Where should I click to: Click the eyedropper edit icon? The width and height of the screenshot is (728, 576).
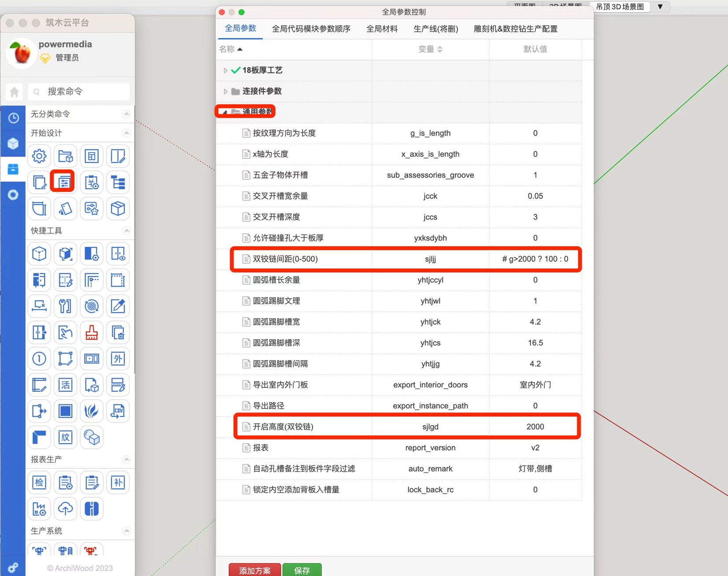click(x=118, y=306)
